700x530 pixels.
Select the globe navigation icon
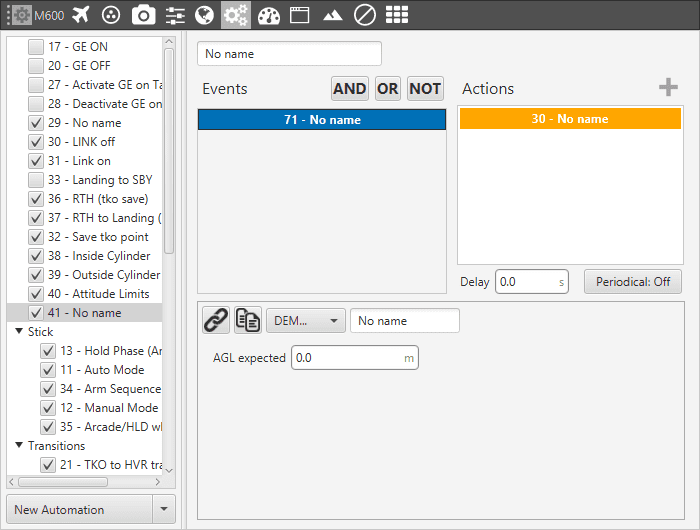point(205,14)
